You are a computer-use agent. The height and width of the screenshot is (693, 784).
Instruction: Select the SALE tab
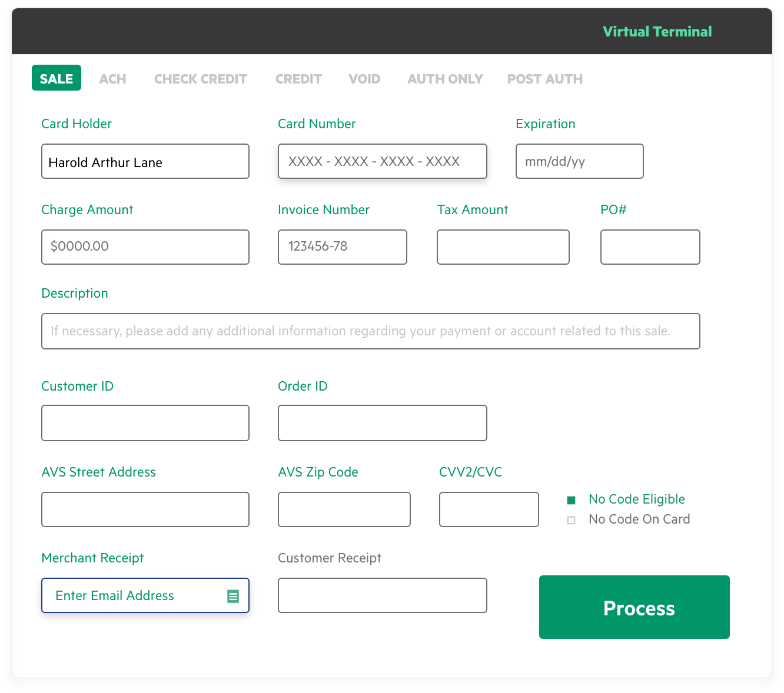[x=56, y=78]
